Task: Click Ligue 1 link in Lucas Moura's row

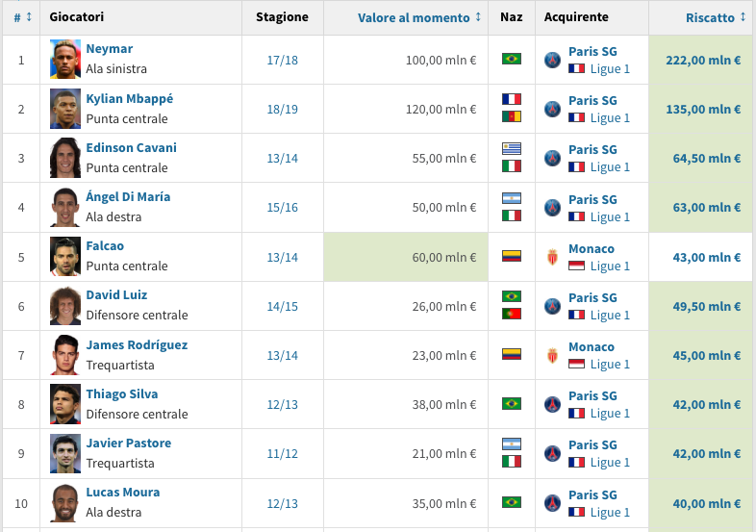Action: tap(610, 512)
